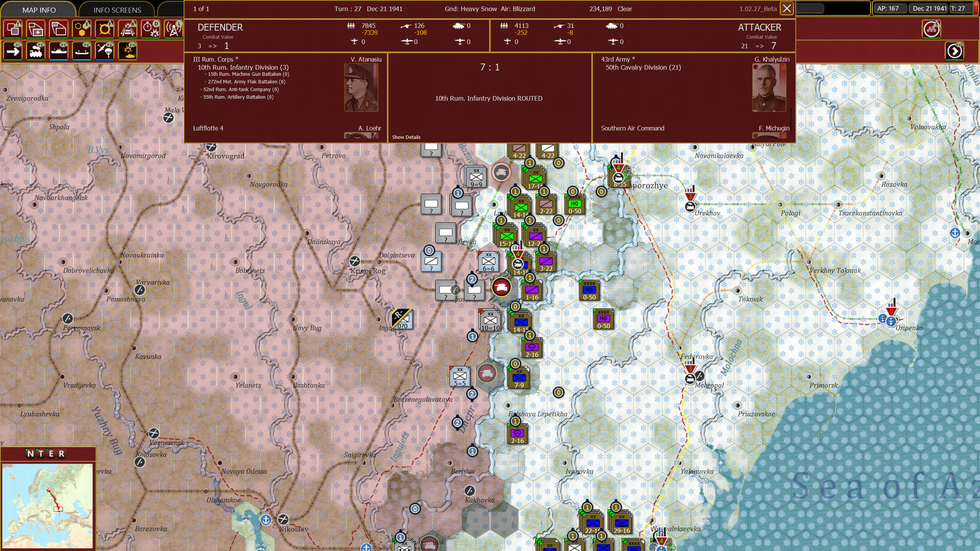980x551 pixels.
Task: Expand Show Details in combat report
Action: click(406, 137)
